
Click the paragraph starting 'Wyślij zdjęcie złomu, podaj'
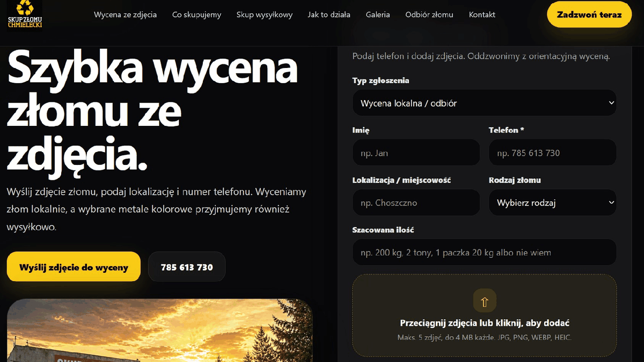coord(156,209)
